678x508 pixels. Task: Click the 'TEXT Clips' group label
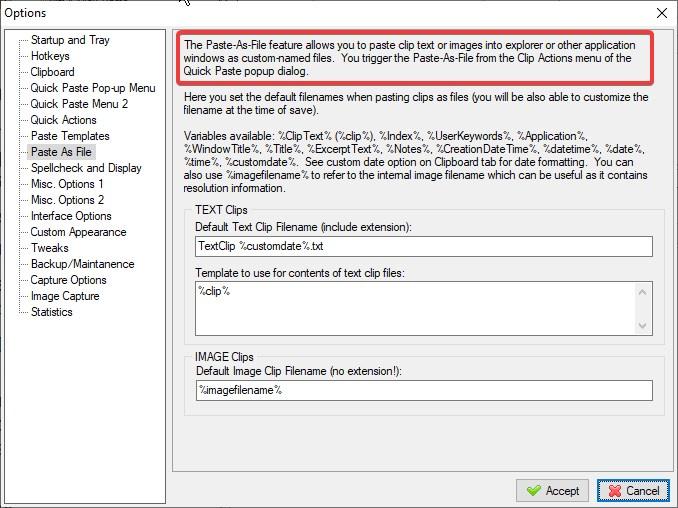click(x=221, y=210)
